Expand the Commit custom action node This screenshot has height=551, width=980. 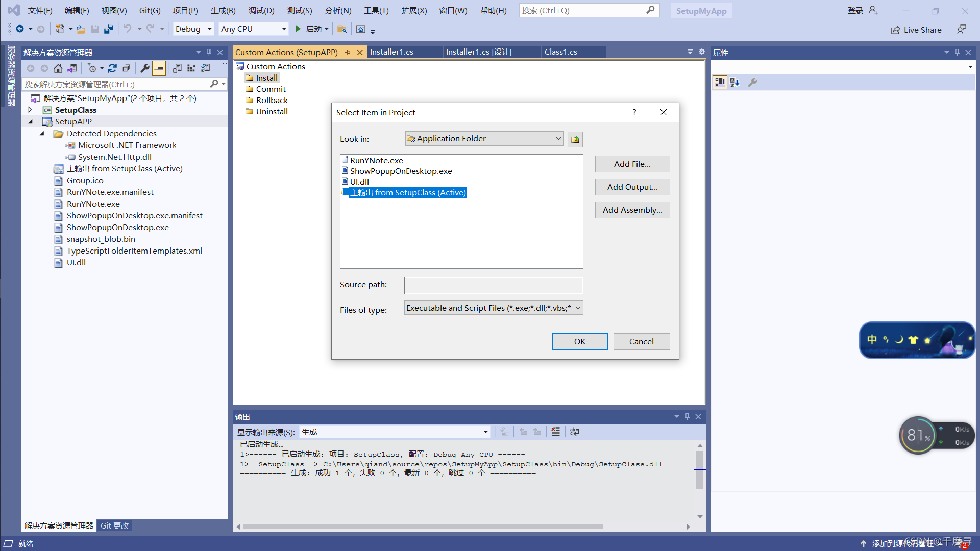point(271,88)
